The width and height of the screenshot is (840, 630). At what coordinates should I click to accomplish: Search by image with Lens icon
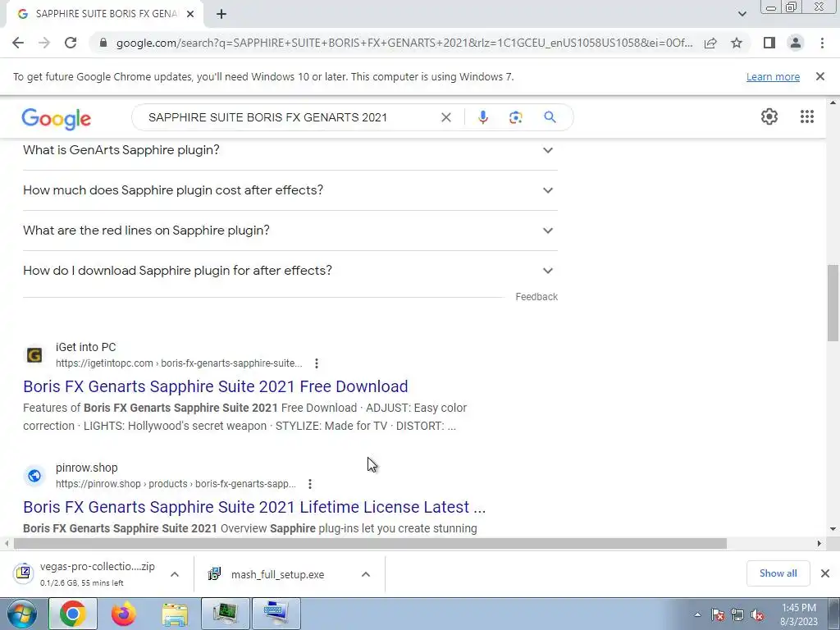pos(515,117)
